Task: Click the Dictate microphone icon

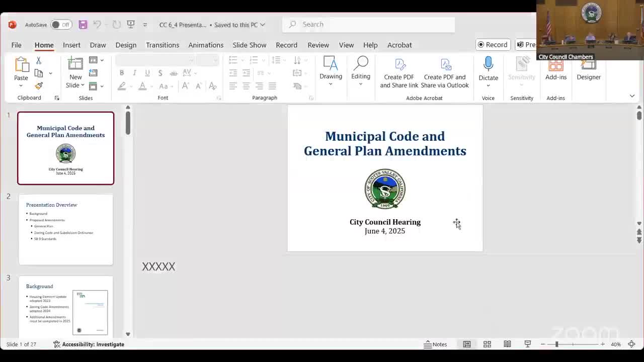Action: tap(488, 64)
